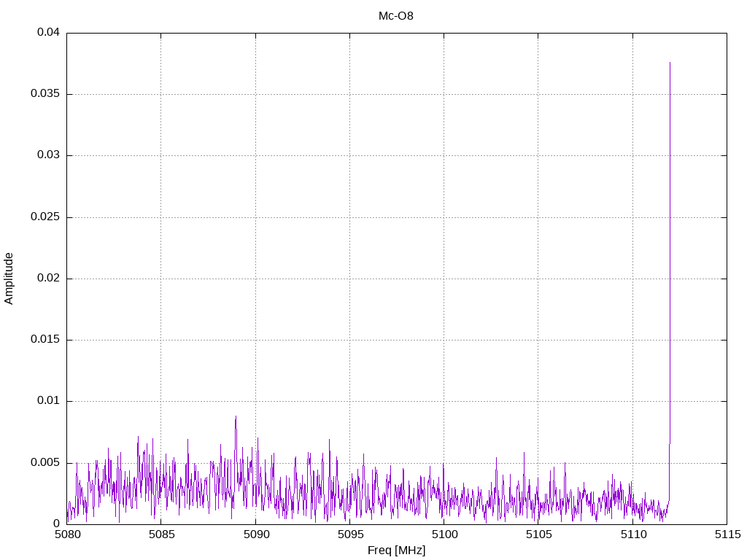Select the 0.035 y-axis tick label
The height and width of the screenshot is (560, 747).
click(x=45, y=94)
